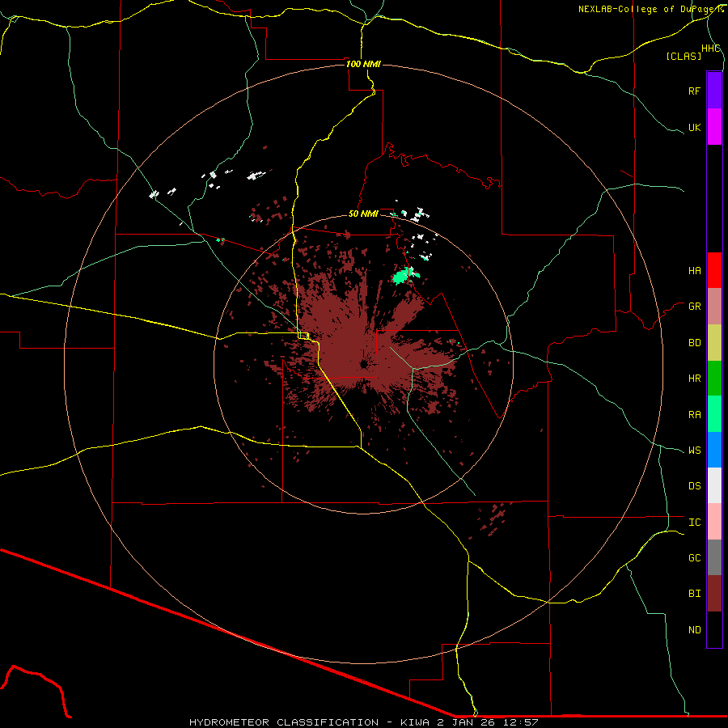Click the WS blue legend swatch
728x728 pixels.
pos(714,450)
